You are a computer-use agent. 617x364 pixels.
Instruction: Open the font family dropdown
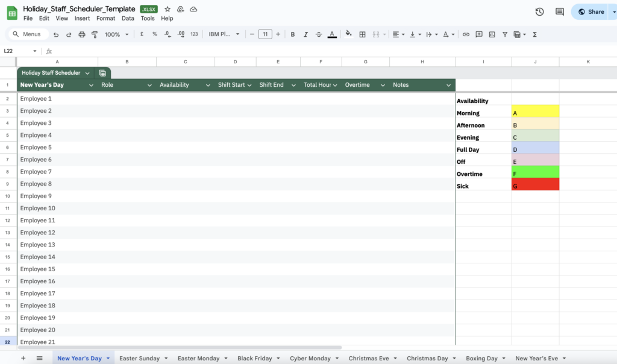(x=224, y=34)
